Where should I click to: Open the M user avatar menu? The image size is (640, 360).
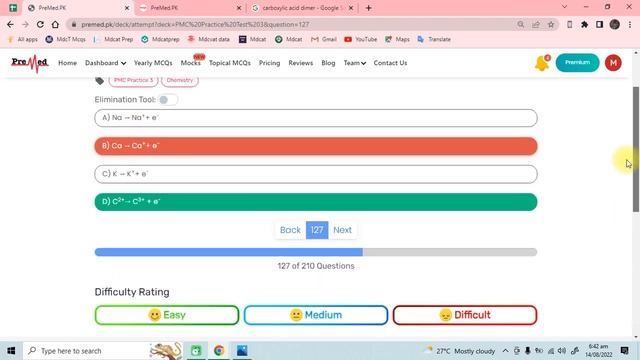[613, 63]
